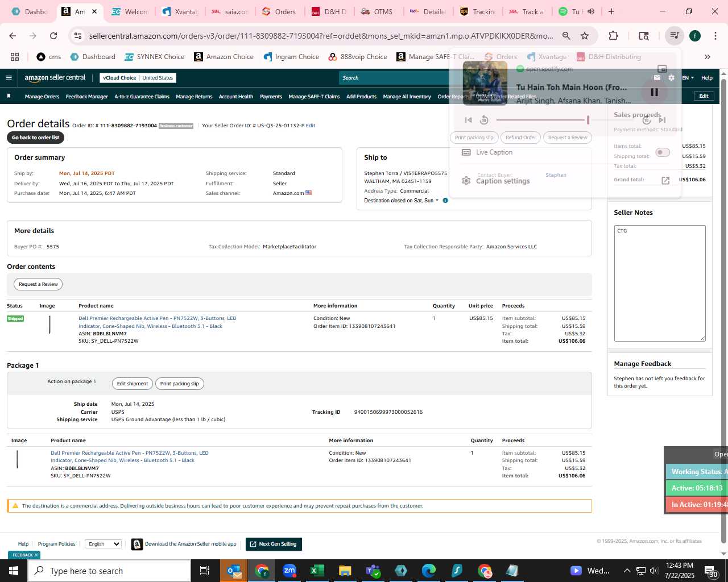Open Windows Start menu

click(x=13, y=571)
